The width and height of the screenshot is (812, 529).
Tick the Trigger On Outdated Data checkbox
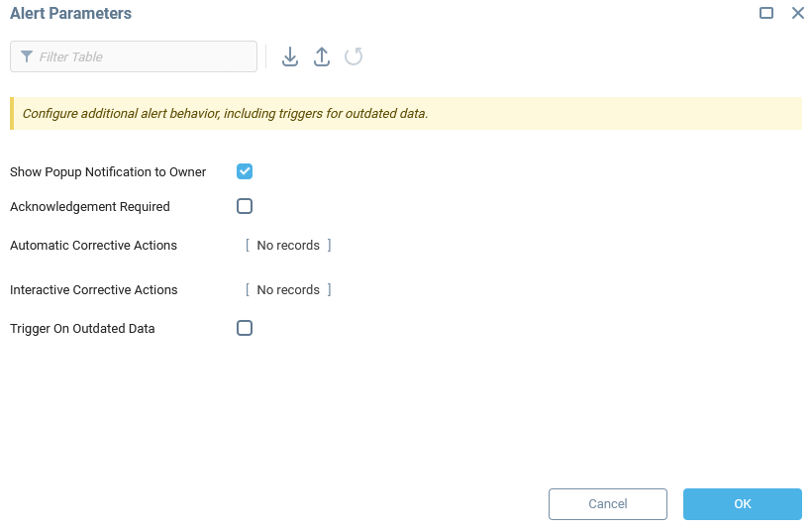coord(245,328)
